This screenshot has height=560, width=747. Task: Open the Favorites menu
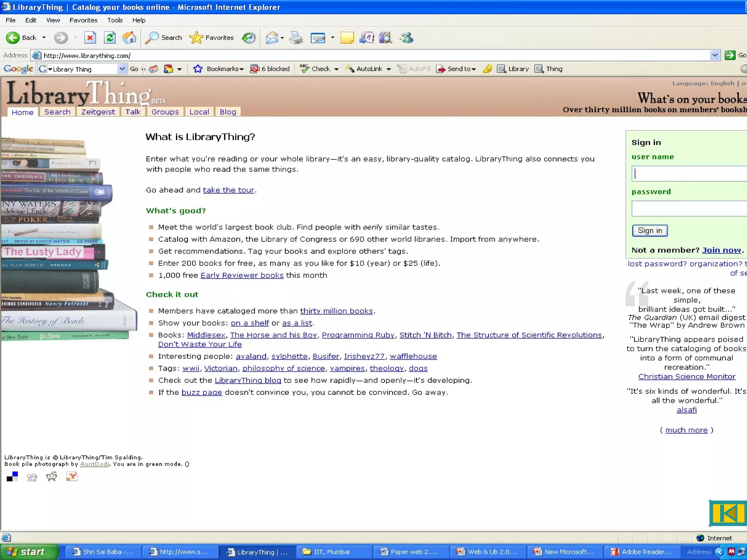(83, 20)
